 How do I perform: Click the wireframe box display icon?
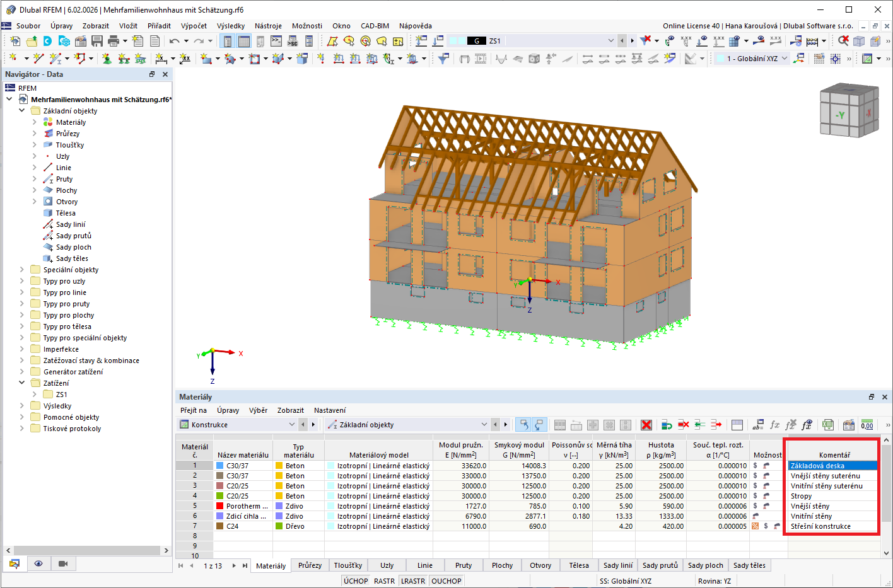pos(859,41)
